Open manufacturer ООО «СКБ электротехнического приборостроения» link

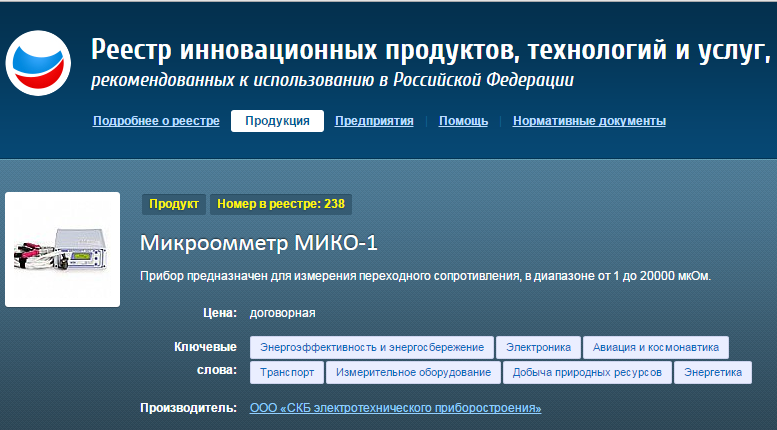pos(395,408)
